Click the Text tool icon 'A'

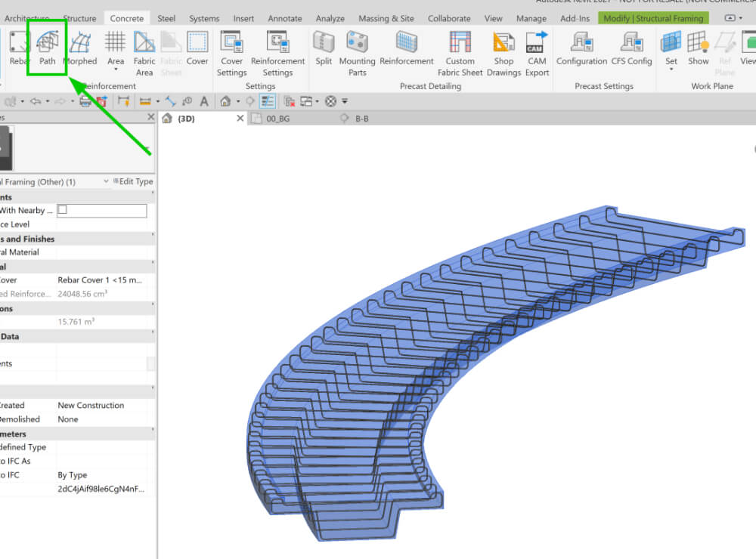pos(204,101)
